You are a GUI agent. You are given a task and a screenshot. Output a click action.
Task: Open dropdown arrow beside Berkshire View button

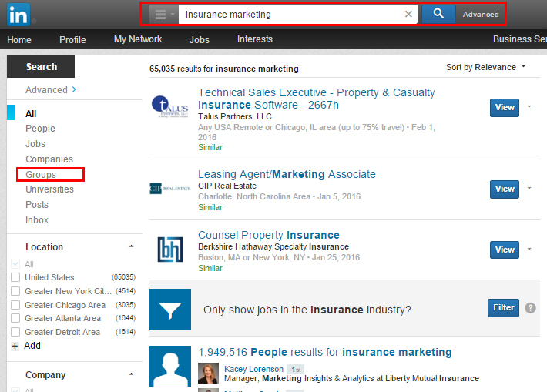pos(529,249)
